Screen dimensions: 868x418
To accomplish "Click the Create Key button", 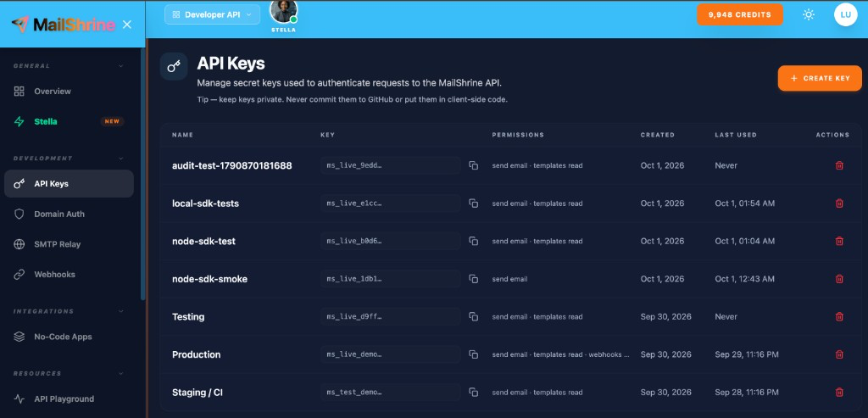I will coord(820,78).
